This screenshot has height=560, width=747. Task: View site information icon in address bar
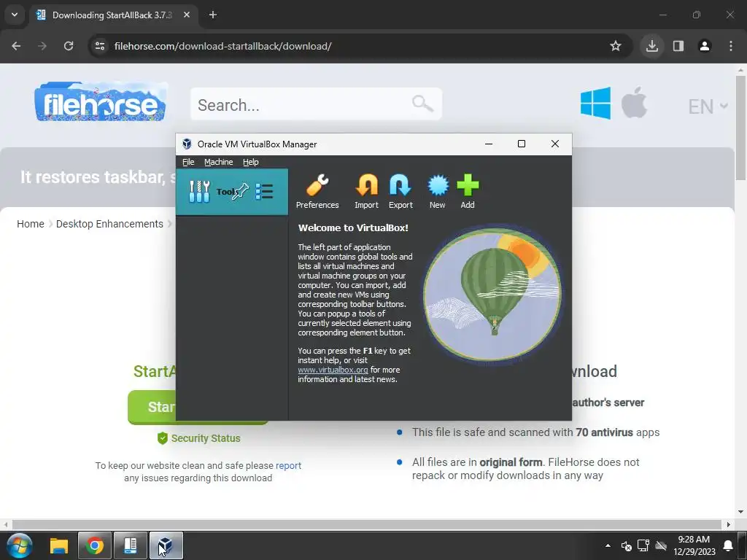(99, 46)
